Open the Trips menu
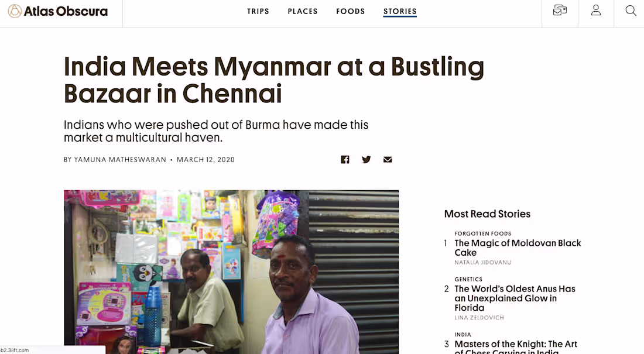 [x=258, y=12]
